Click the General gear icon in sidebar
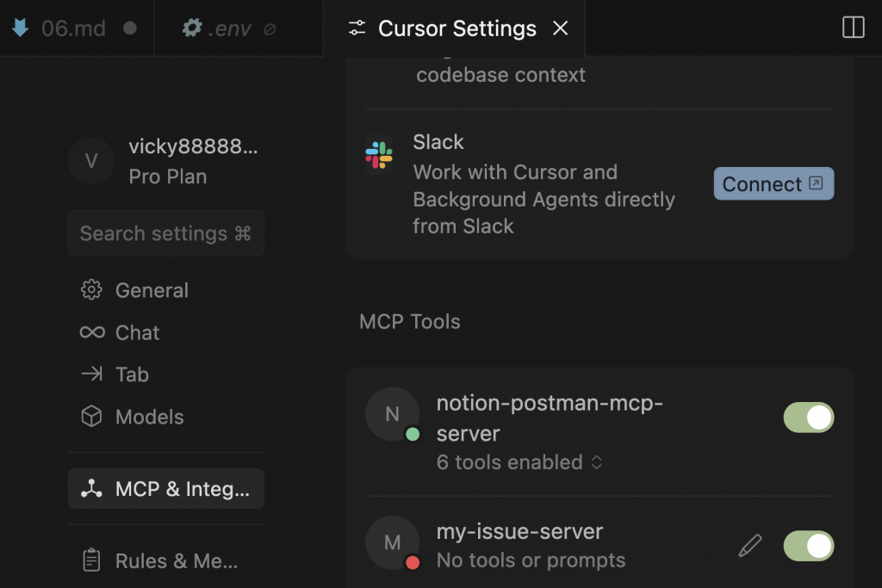 click(x=91, y=290)
